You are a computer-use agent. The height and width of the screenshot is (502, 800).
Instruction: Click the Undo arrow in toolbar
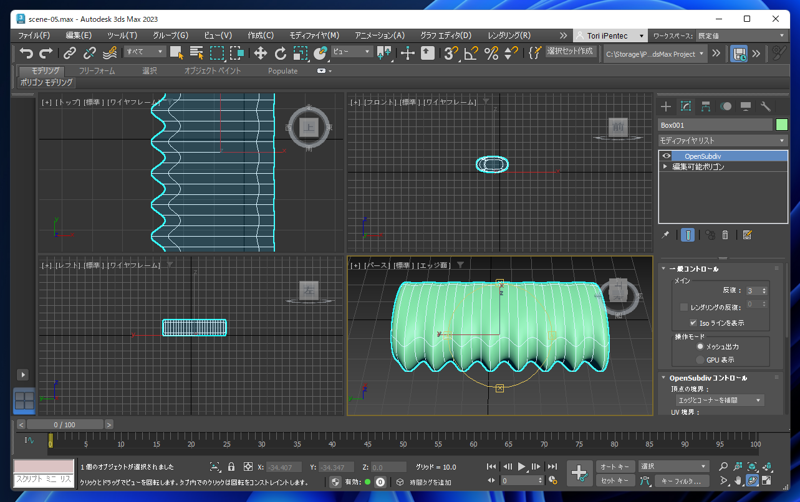(26, 53)
